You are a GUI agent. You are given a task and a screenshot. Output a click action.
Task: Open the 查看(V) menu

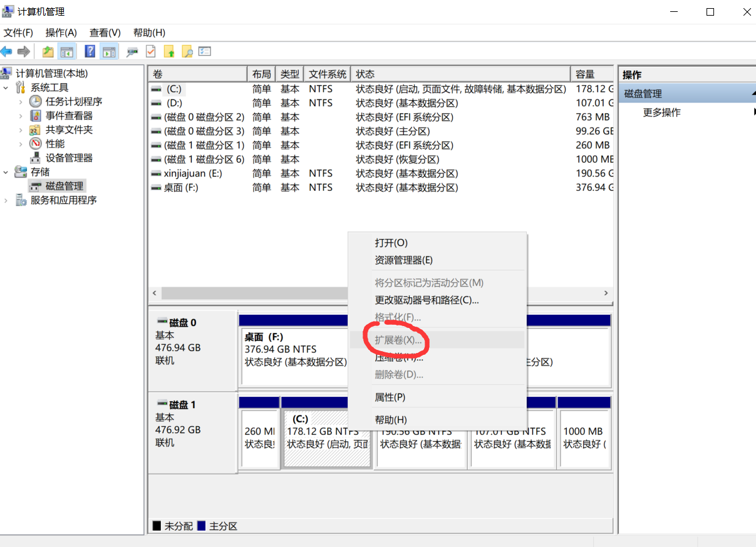coord(105,33)
